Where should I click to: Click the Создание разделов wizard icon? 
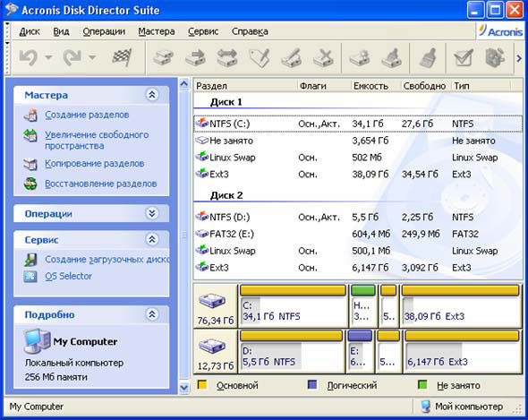30,116
